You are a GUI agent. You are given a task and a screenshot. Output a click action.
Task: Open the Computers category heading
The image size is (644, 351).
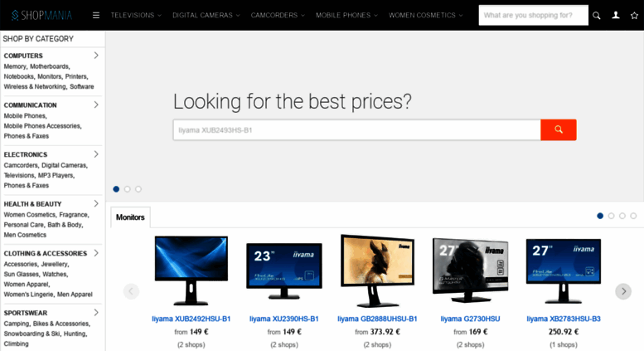pyautogui.click(x=23, y=56)
